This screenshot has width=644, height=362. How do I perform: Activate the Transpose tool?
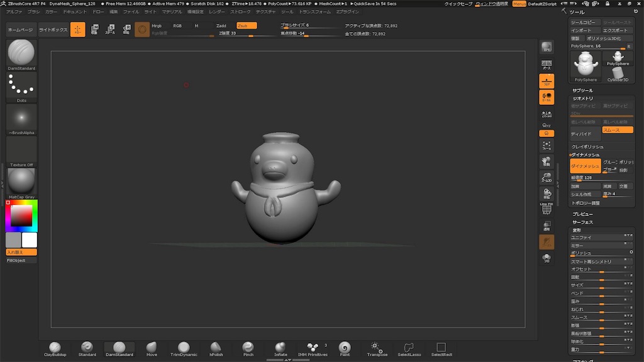377,349
